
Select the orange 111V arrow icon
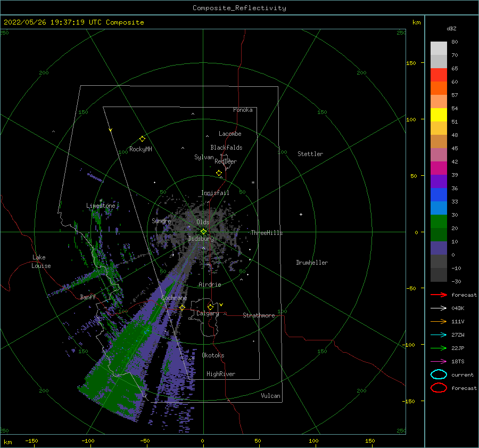(x=439, y=321)
